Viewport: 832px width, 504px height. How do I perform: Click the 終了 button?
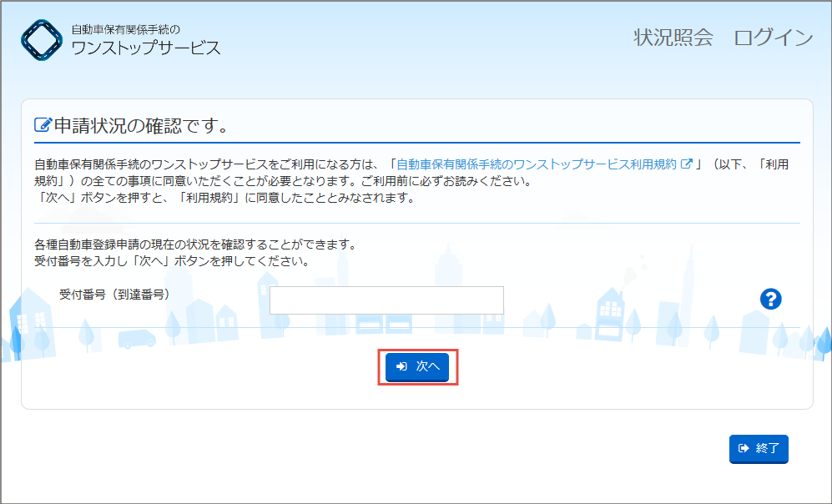pos(759,449)
